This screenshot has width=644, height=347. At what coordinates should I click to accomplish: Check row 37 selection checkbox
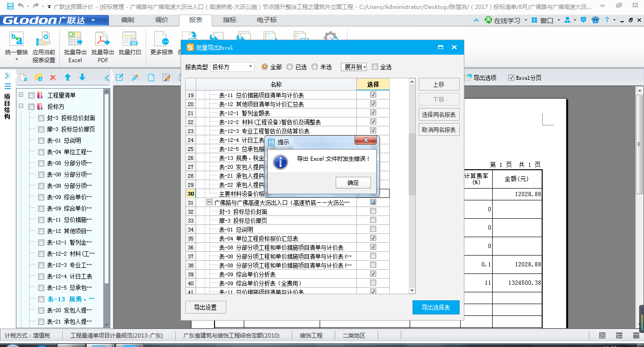click(x=373, y=256)
